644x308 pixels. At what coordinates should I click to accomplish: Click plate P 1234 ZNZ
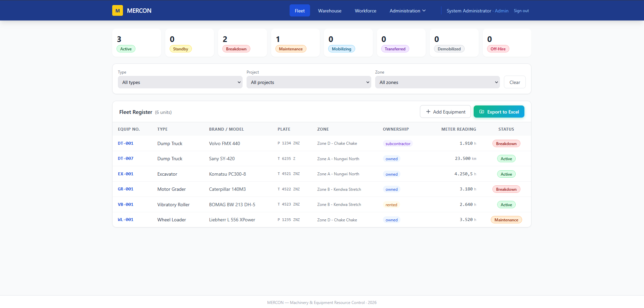point(289,143)
